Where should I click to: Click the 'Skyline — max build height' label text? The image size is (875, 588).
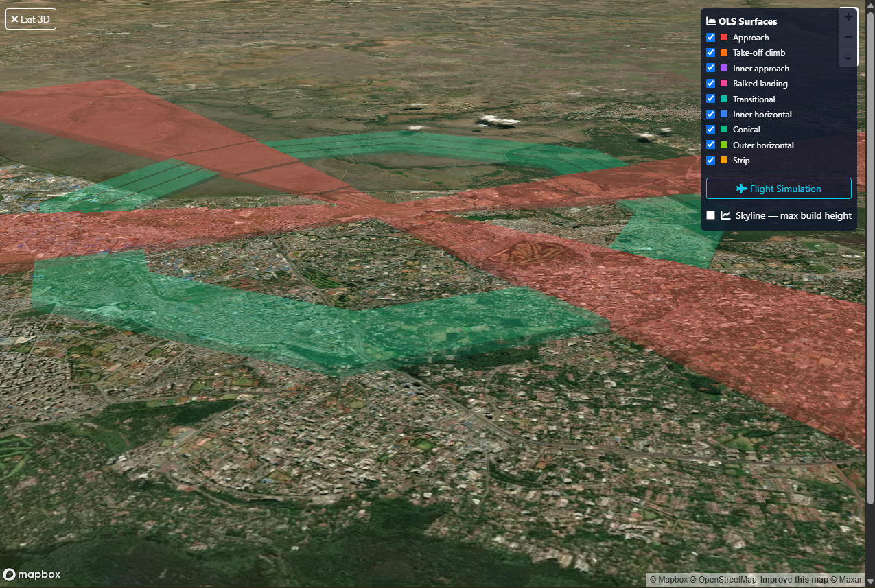[x=793, y=215]
